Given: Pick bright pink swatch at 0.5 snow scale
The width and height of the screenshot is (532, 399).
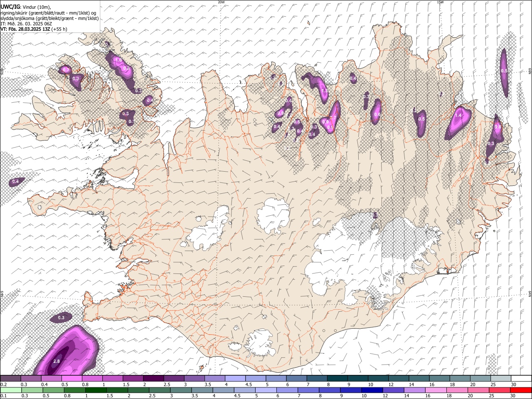Looking at the screenshot, I should tap(71, 378).
